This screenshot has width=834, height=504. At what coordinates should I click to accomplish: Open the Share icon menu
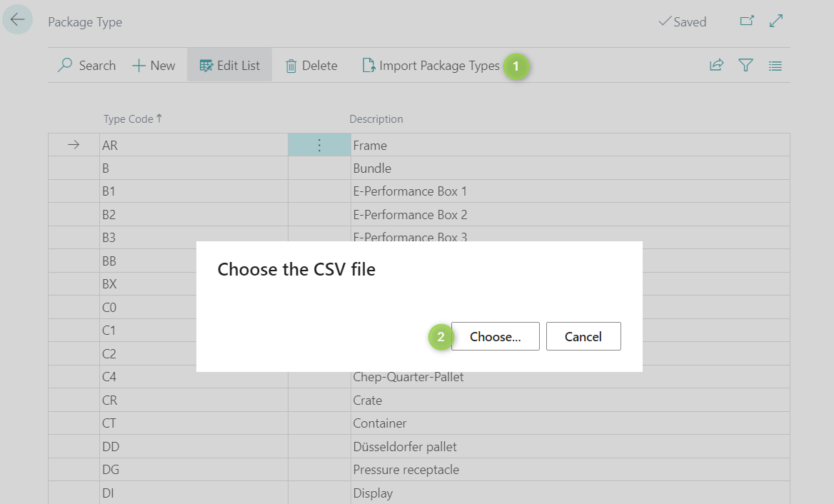pyautogui.click(x=716, y=66)
